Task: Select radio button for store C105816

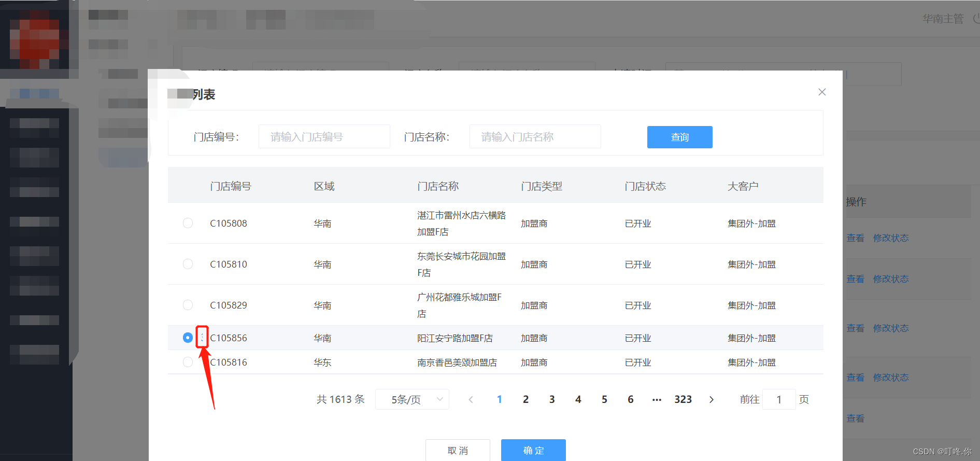Action: tap(188, 362)
